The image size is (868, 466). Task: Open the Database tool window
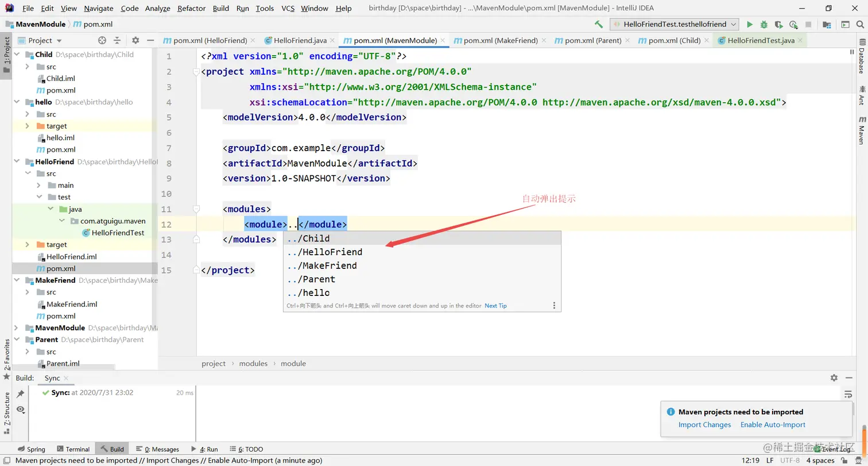[862, 57]
